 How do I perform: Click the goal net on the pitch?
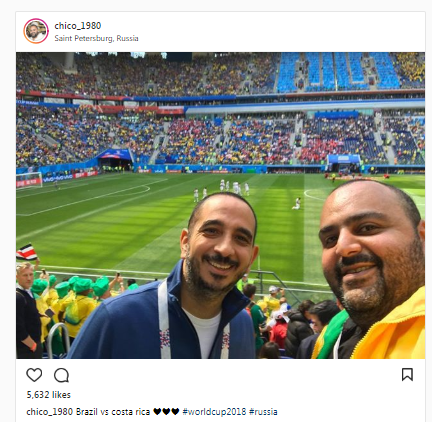[29, 180]
